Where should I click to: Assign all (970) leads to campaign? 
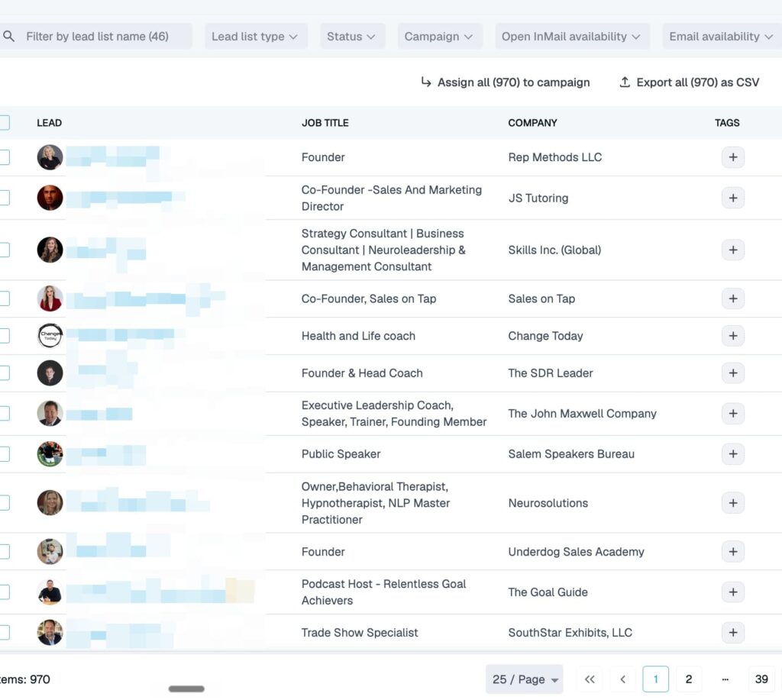pos(506,82)
